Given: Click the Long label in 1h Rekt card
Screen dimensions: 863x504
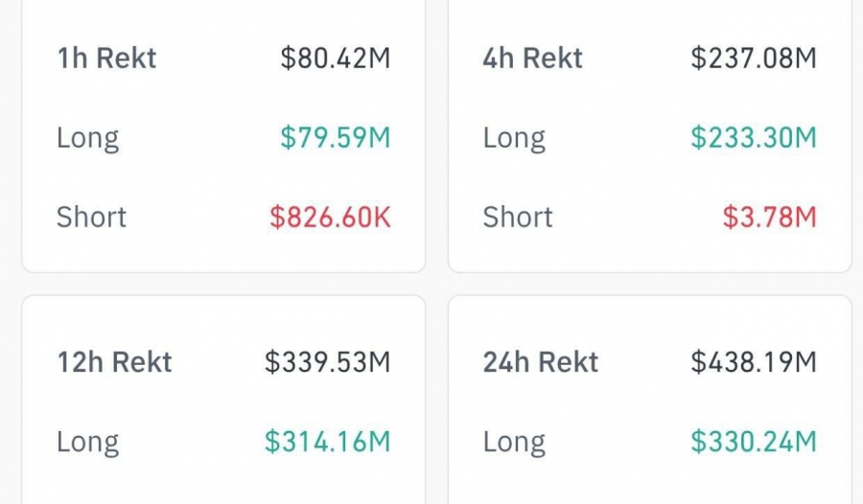Looking at the screenshot, I should click(x=88, y=138).
